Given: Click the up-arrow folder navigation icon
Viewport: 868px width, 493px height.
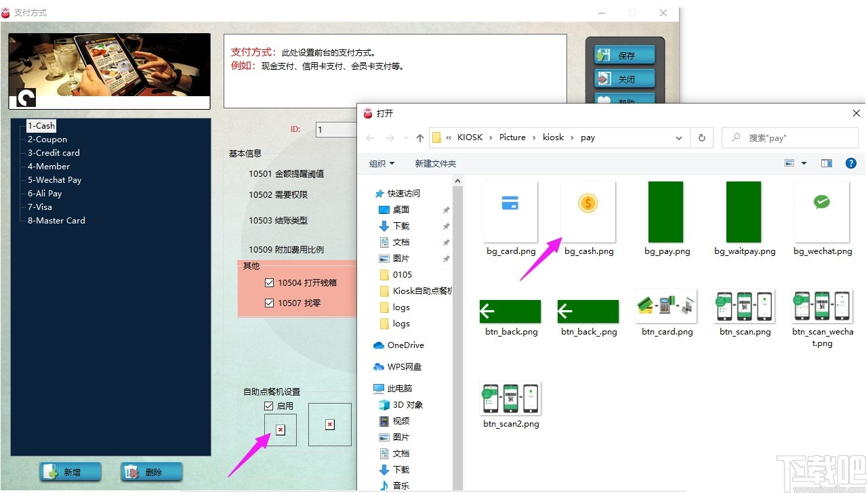Looking at the screenshot, I should [419, 137].
